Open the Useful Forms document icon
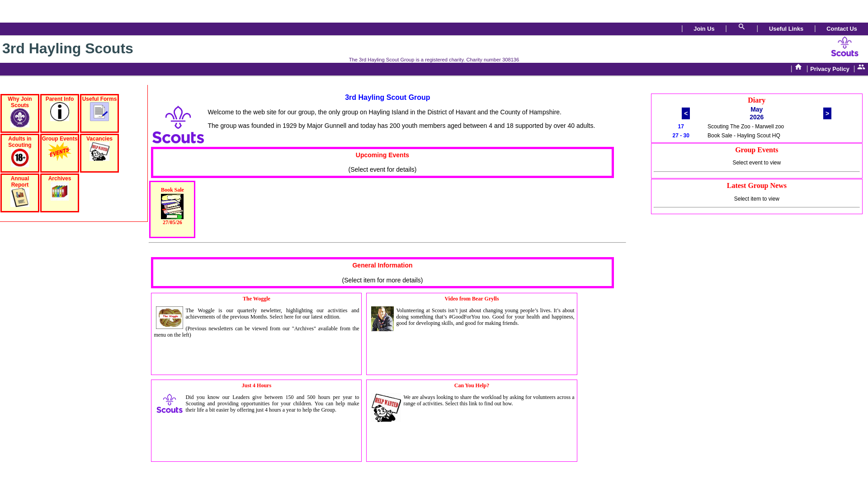The image size is (868, 488). point(99,112)
